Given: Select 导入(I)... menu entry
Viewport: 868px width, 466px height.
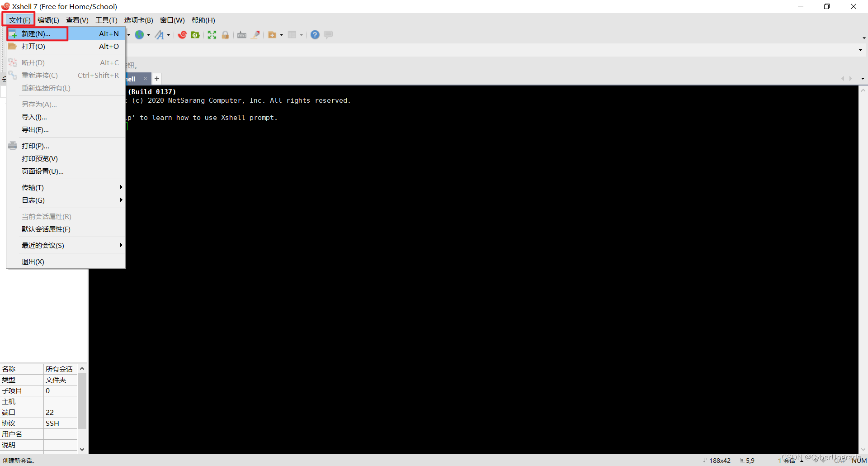Looking at the screenshot, I should click(66, 117).
